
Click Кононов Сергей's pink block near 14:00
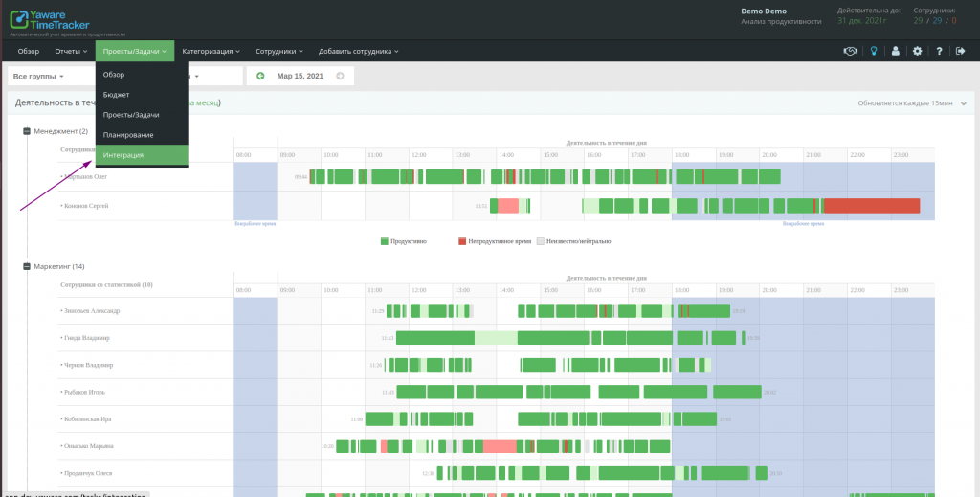pyautogui.click(x=508, y=206)
